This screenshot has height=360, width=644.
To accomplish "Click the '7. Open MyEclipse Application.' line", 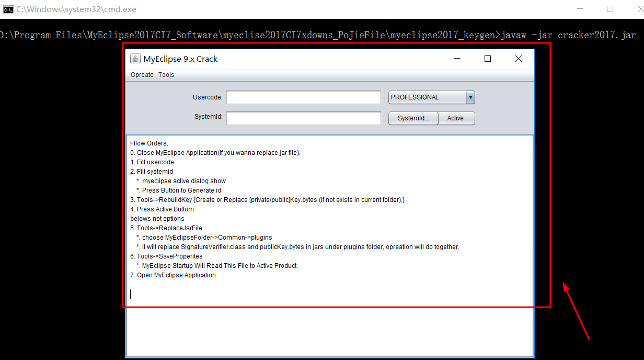I will coord(174,275).
